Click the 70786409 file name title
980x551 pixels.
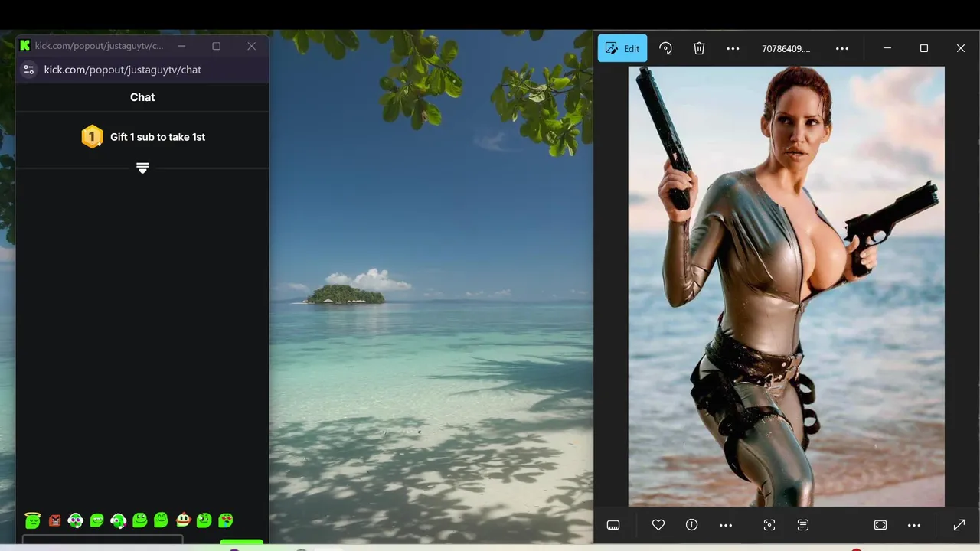tap(786, 48)
